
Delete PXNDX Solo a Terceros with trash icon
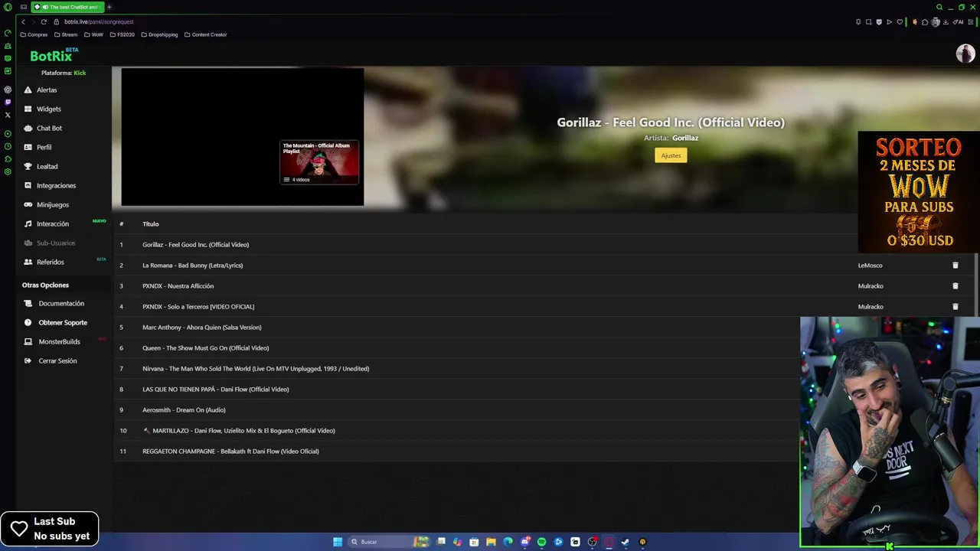[955, 306]
